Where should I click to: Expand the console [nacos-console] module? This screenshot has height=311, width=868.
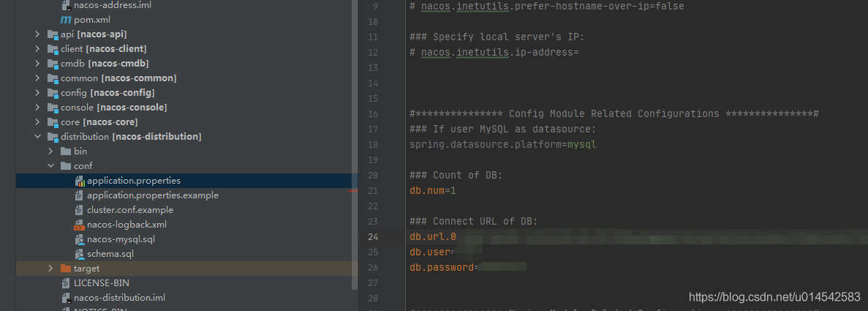point(37,108)
